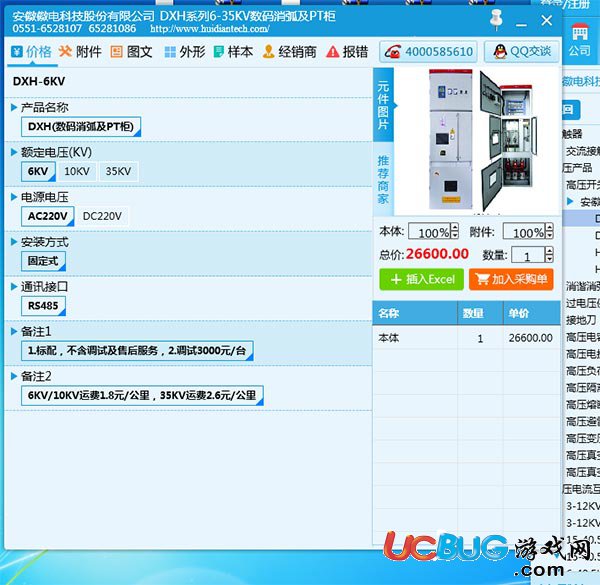Open the company website link huidiantech.com

click(210, 29)
